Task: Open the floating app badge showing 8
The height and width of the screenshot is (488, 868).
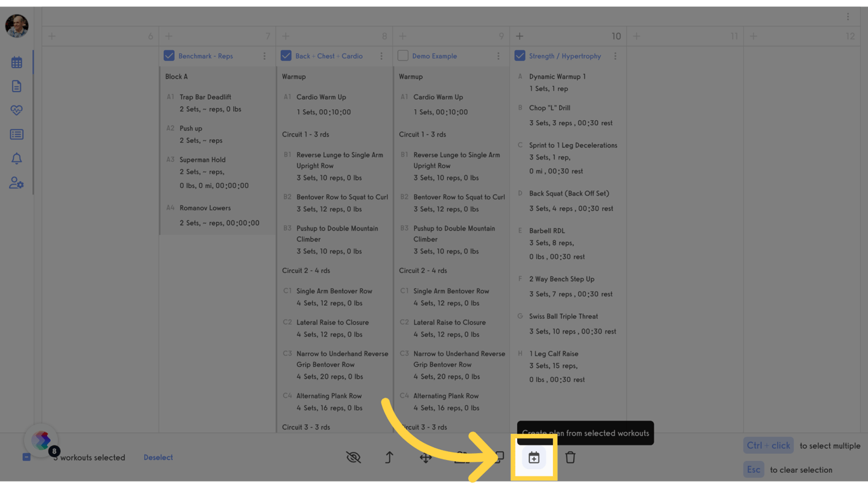Action: [42, 440]
